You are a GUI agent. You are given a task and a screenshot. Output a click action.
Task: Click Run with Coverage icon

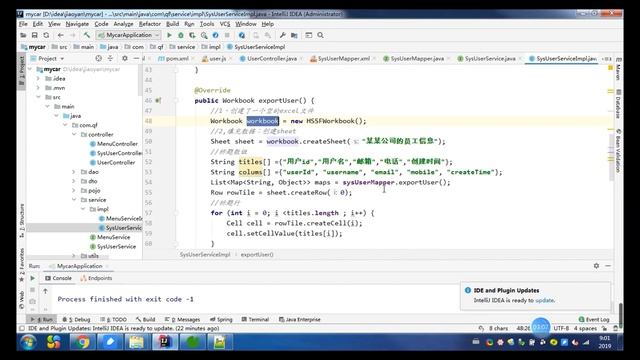[192, 36]
